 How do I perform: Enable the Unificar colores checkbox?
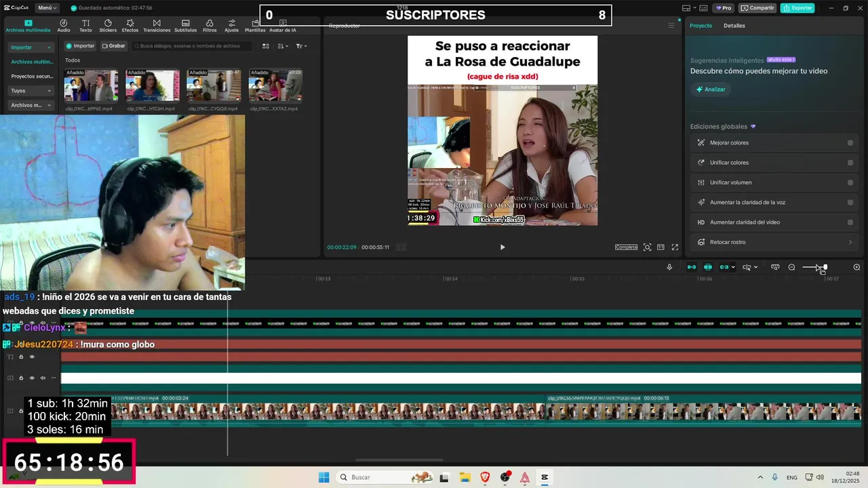coord(850,163)
